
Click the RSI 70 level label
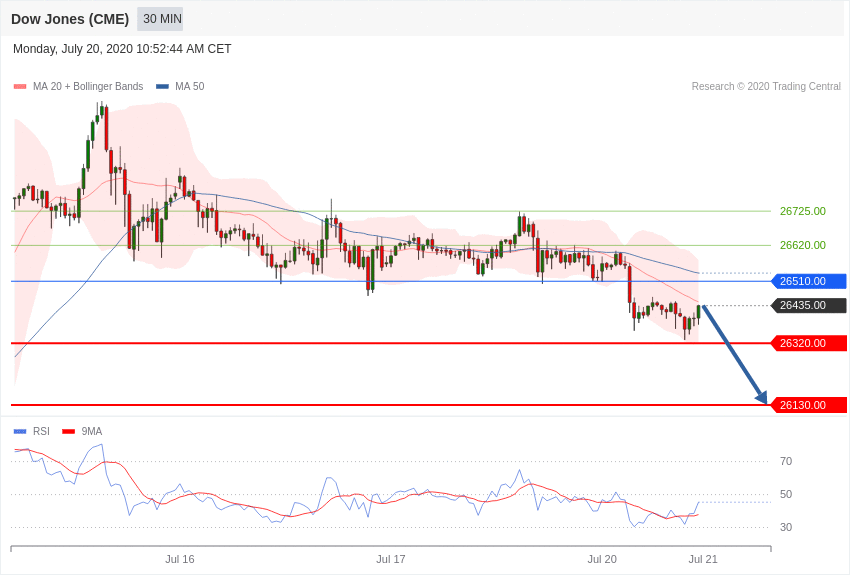point(786,461)
